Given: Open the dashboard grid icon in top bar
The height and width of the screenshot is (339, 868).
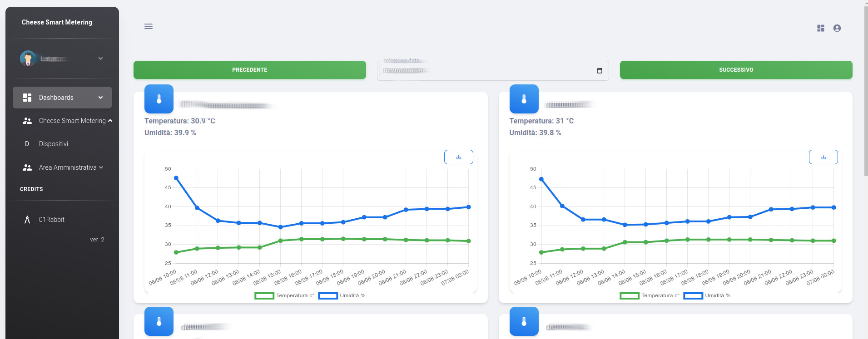Looking at the screenshot, I should pyautogui.click(x=821, y=28).
